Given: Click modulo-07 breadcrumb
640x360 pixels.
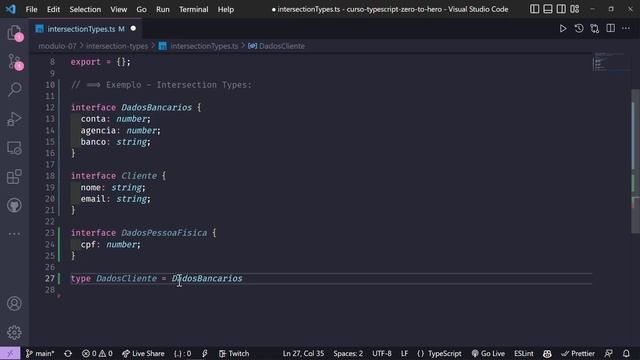Looking at the screenshot, I should [x=57, y=46].
